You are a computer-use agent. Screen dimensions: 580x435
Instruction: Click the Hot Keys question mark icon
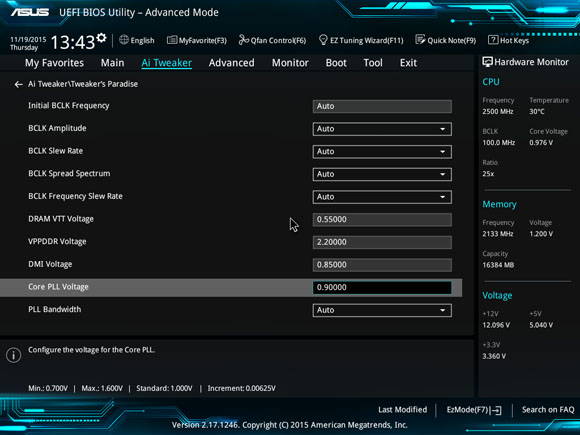pyautogui.click(x=493, y=40)
